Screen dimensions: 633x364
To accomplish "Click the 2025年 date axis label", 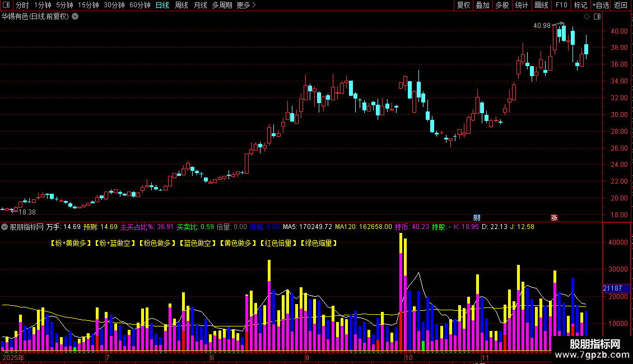I will coord(13,357).
